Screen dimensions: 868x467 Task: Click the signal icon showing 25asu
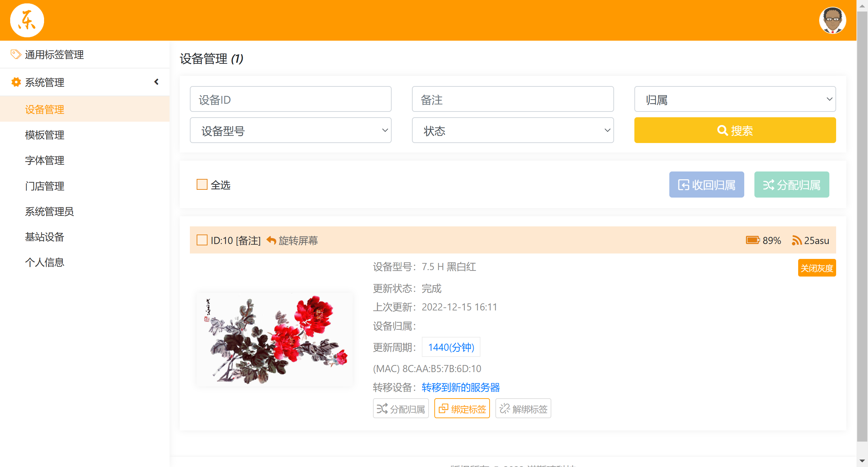tap(796, 240)
